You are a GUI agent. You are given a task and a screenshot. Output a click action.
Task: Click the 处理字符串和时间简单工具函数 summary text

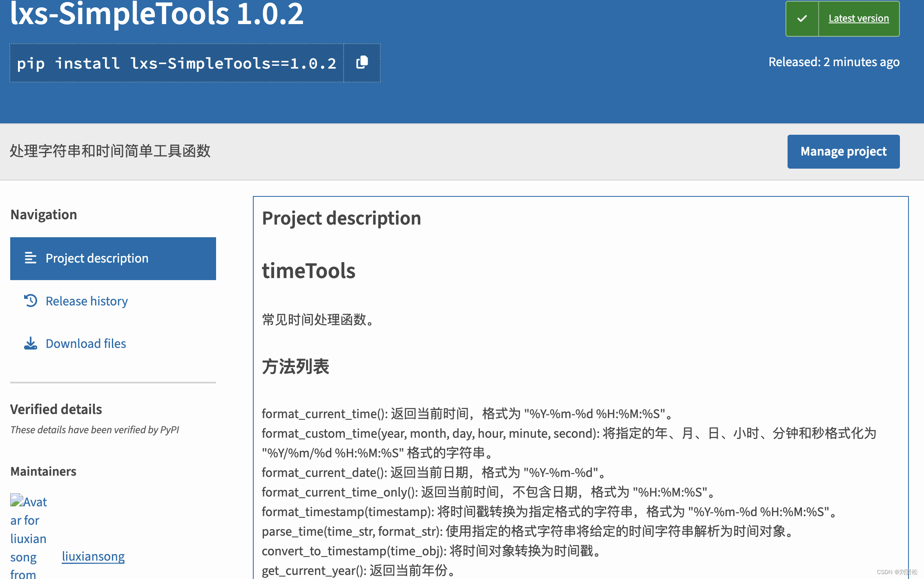(x=110, y=151)
